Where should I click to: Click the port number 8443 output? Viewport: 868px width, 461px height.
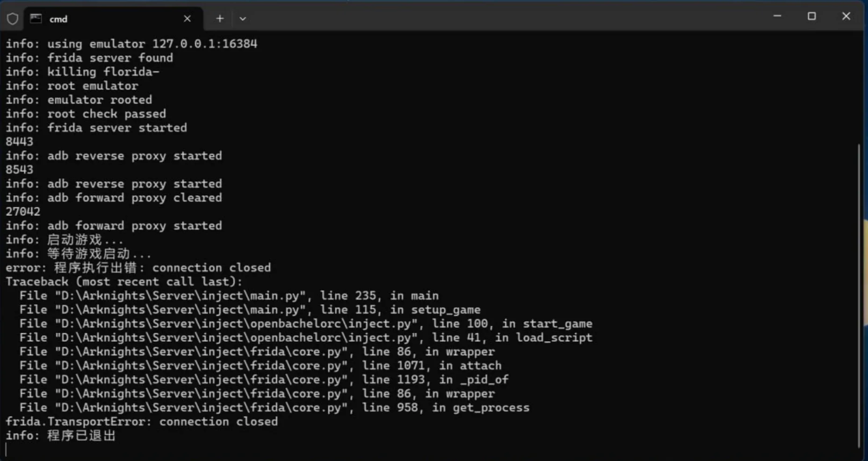(20, 142)
